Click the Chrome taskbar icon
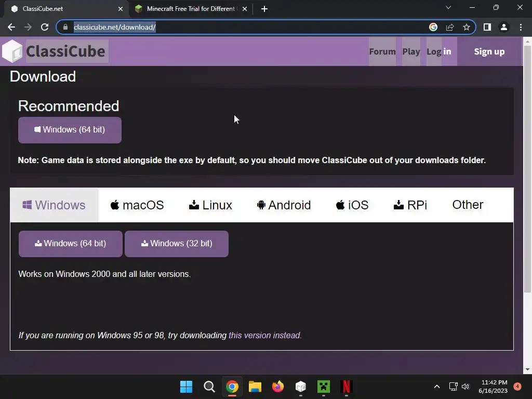 pos(232,387)
